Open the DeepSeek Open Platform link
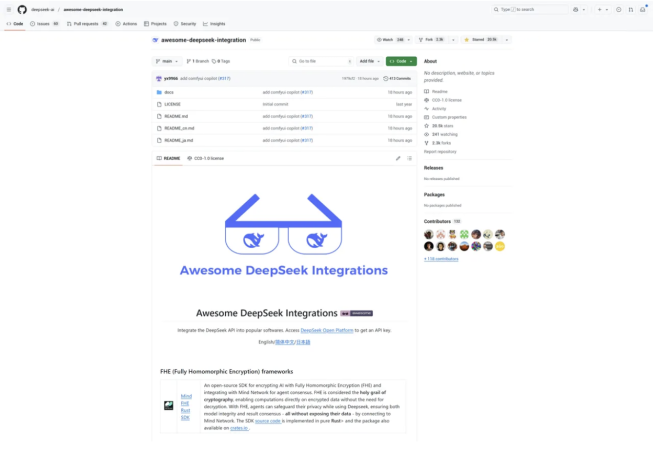 click(x=326, y=330)
